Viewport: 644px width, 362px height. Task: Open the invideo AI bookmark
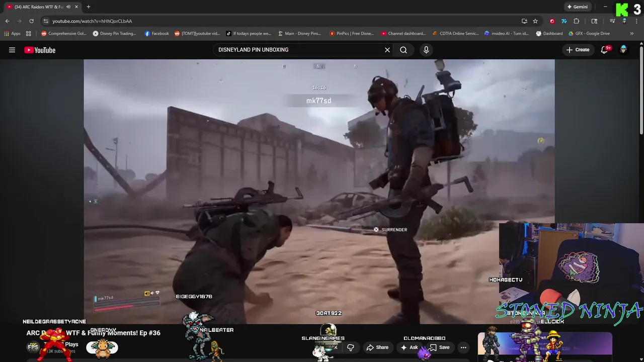(506, 34)
